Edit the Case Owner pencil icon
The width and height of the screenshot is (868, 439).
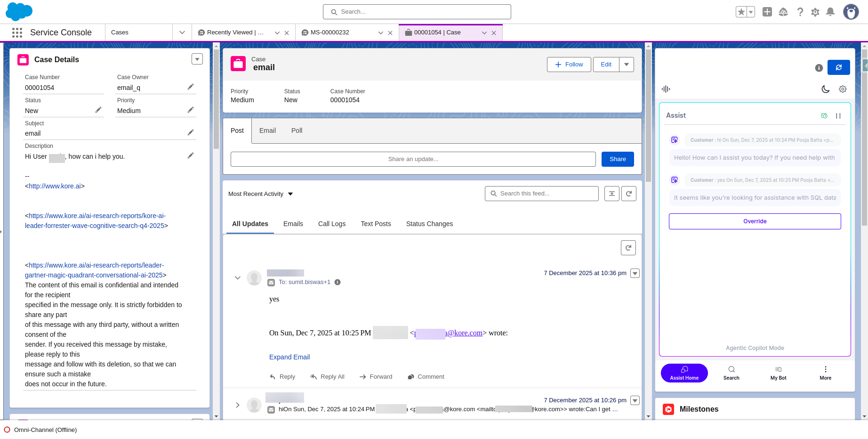pos(191,87)
